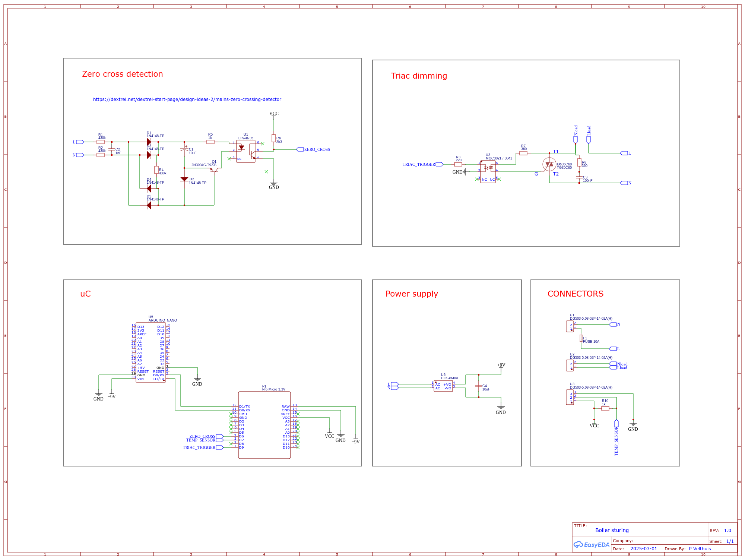
Task: Click the TRIAC_TRIGGER port at Pro Micro D9
Action: [203, 447]
